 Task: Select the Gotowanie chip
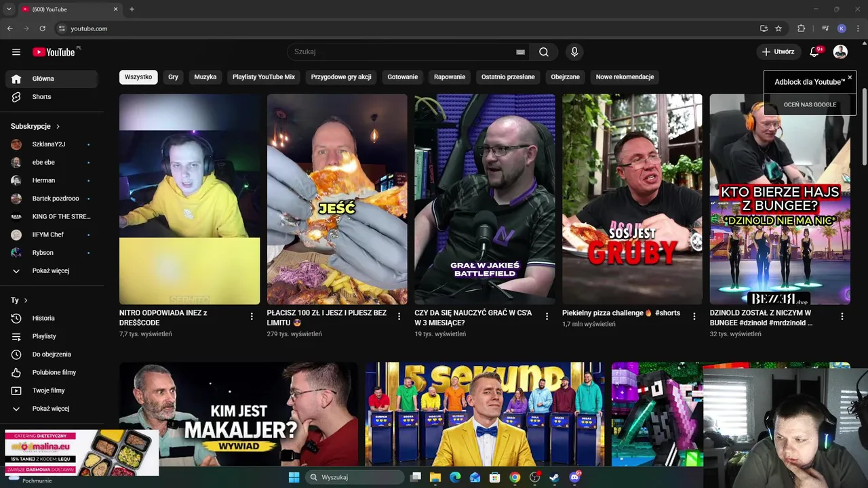(x=403, y=77)
